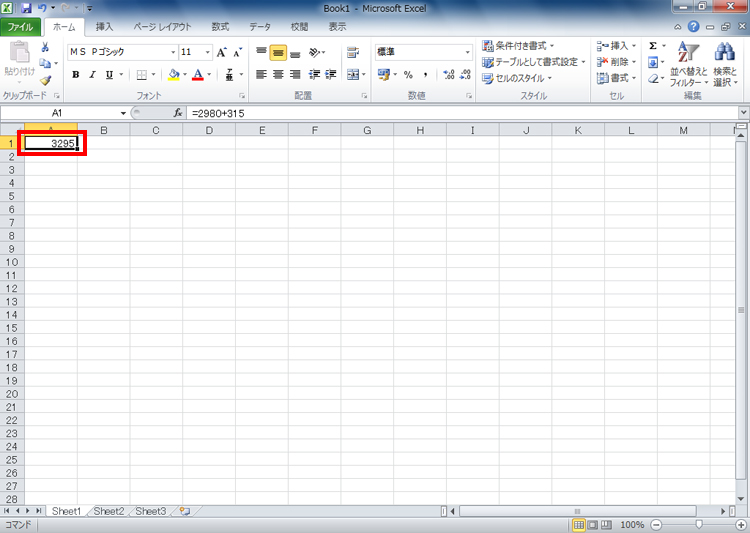Click Format (書式) in Cells group
The width and height of the screenshot is (750, 533).
[x=616, y=78]
